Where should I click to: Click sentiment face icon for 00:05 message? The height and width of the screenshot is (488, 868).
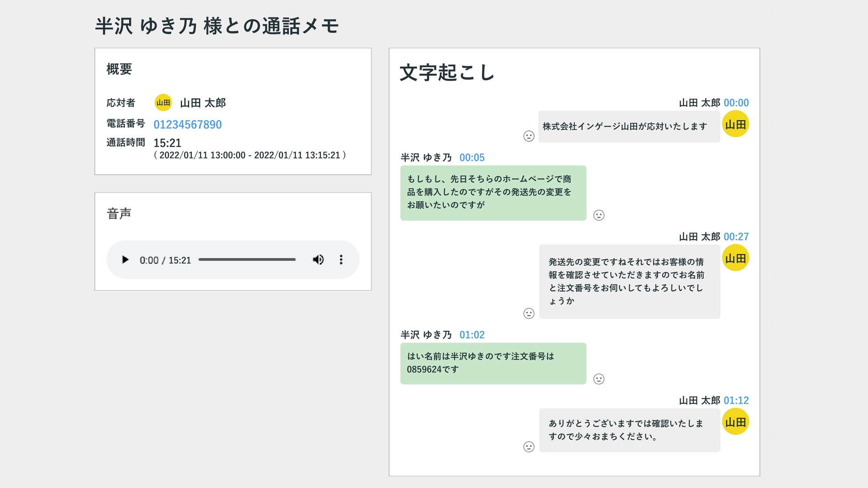pos(599,215)
